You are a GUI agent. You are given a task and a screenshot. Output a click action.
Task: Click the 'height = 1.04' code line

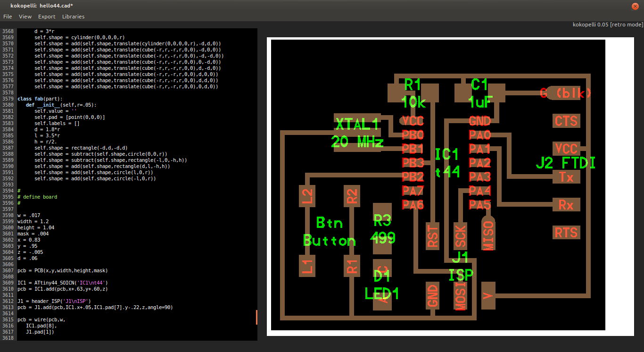tap(36, 227)
